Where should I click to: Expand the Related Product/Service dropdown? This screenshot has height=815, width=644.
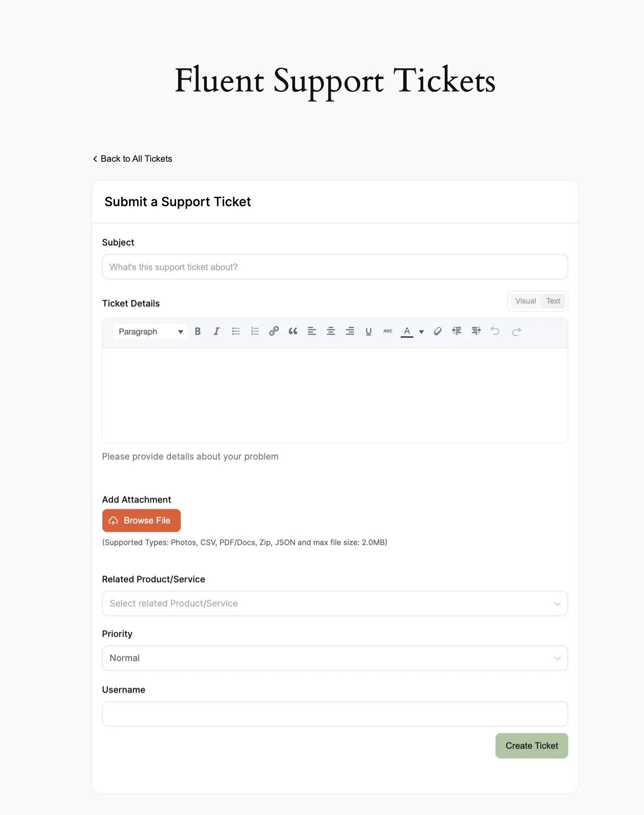point(335,603)
